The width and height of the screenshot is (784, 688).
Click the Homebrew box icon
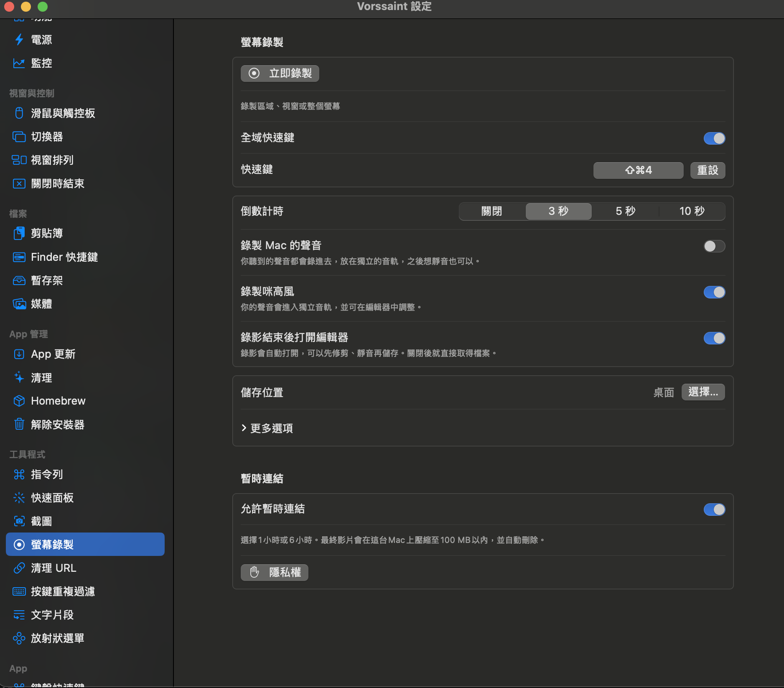(19, 401)
